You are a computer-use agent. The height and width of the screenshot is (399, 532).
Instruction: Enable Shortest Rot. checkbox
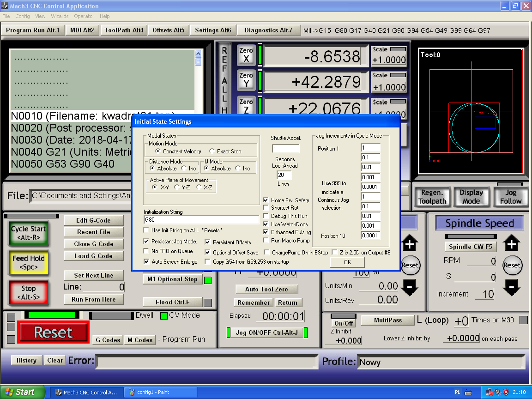pos(266,207)
